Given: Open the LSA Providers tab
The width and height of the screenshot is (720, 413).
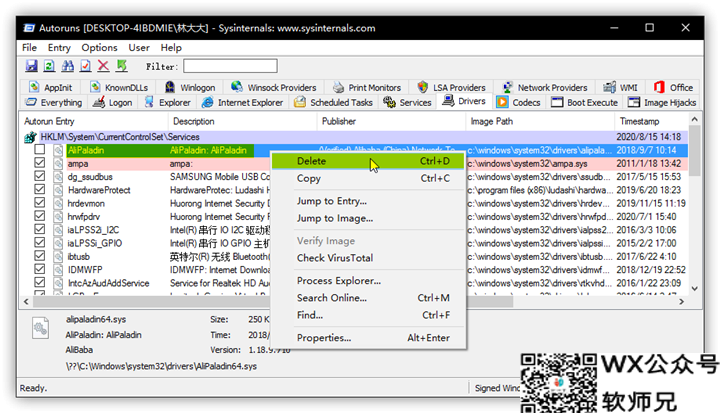Looking at the screenshot, I should coord(451,87).
